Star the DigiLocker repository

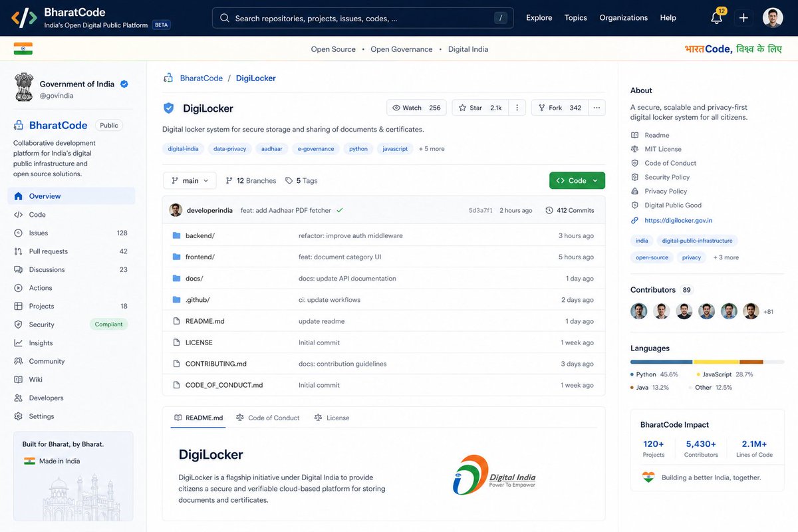[x=481, y=108]
